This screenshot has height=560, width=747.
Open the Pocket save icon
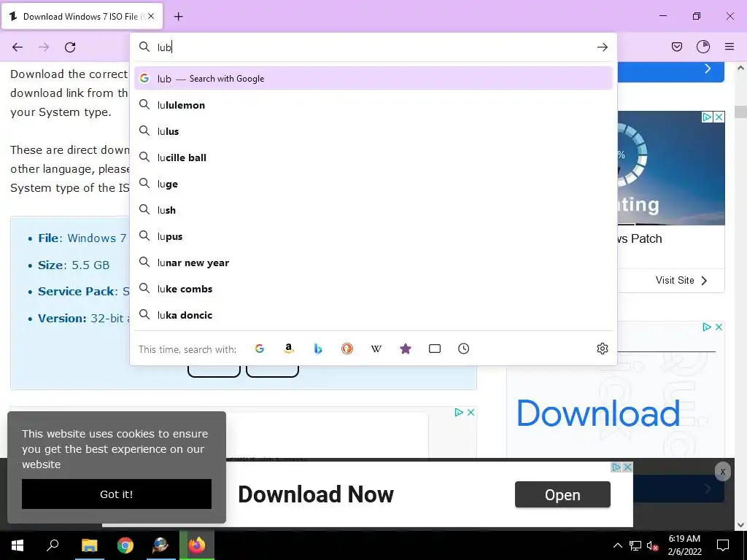coord(677,47)
